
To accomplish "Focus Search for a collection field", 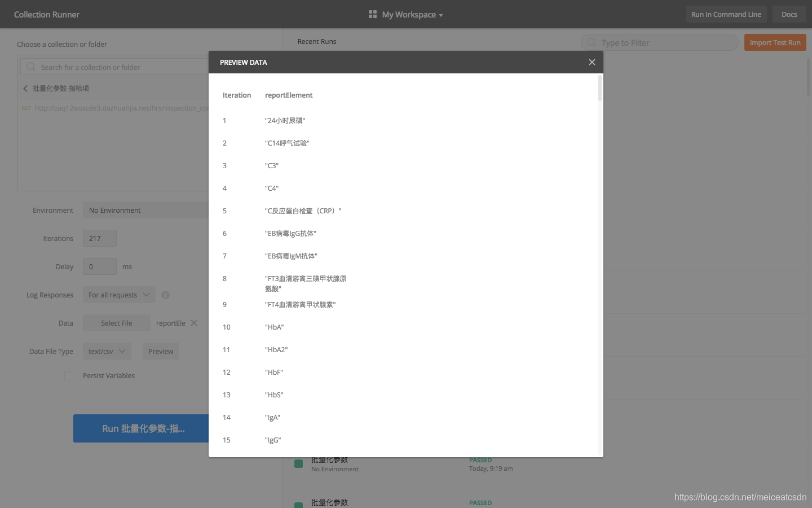I will click(115, 67).
